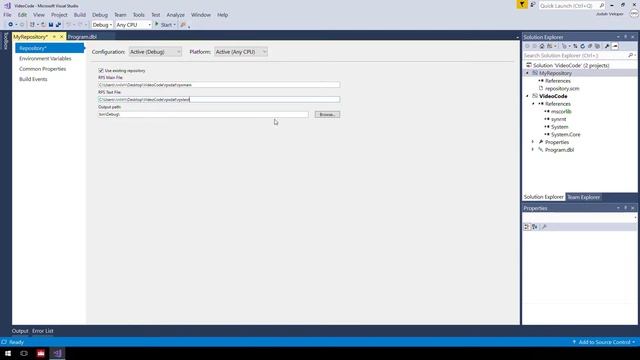The height and width of the screenshot is (360, 640).
Task: Click the wrench Properties icon in Solution Explorer
Action: pos(607,46)
